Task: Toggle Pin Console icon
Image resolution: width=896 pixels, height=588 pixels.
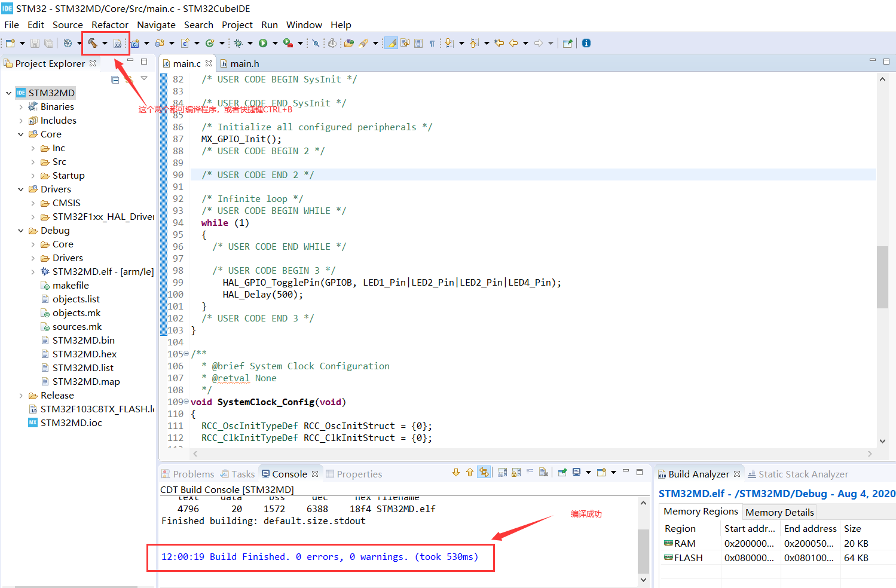Action: [x=562, y=473]
